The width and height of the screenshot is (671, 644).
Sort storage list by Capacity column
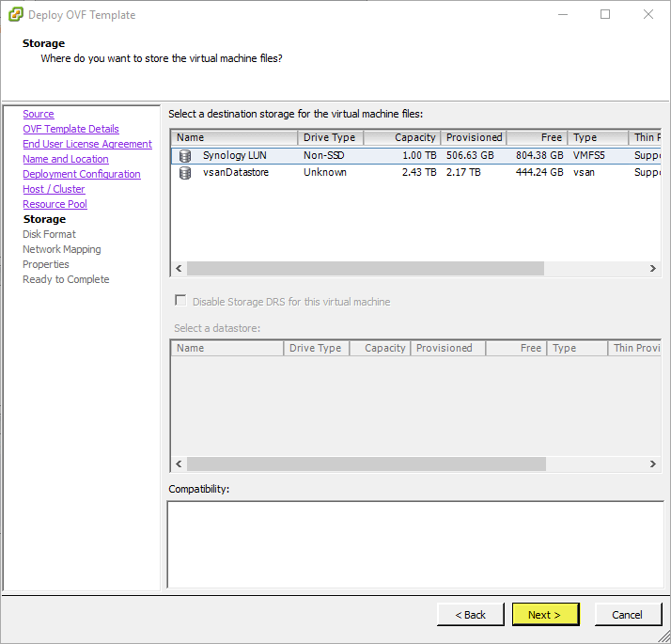coord(401,137)
